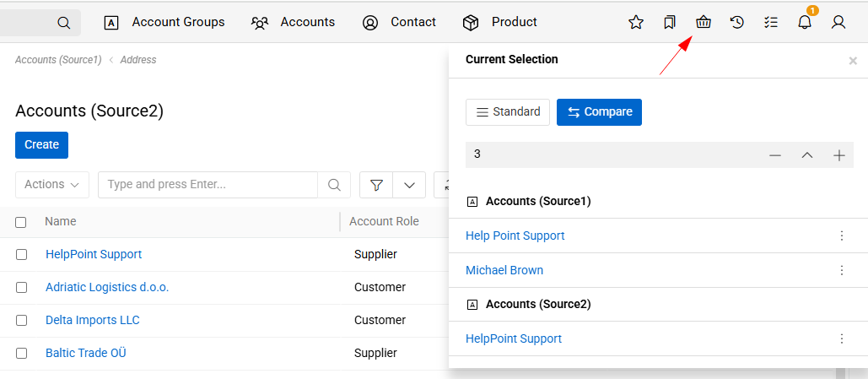Viewport: 868px width, 379px height.
Task: Select the Adriatic Logistics d.o.o. checkbox
Action: coord(21,287)
